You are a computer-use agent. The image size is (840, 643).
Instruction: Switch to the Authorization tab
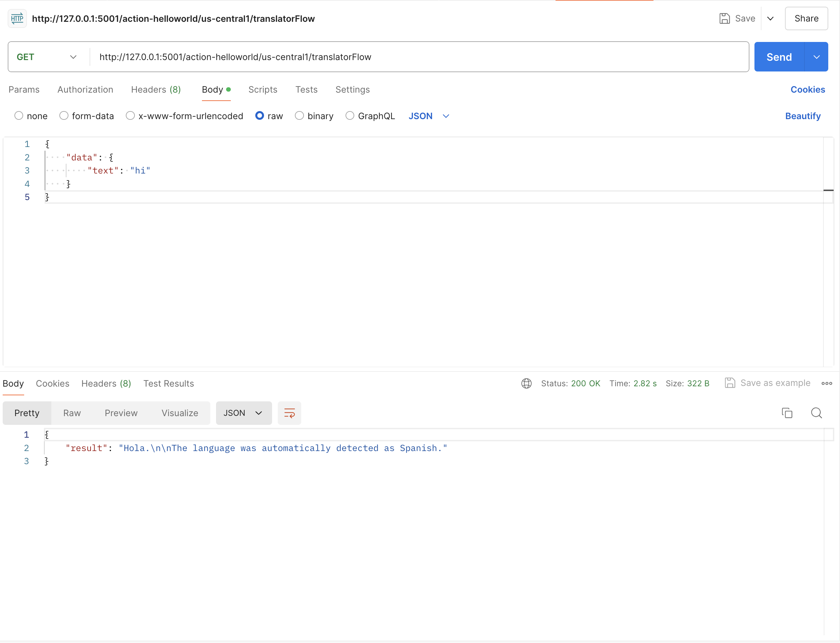tap(85, 90)
